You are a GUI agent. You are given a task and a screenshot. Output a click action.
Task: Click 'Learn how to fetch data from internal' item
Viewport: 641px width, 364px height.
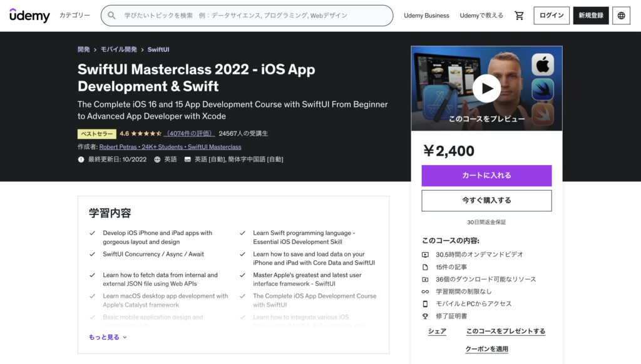click(x=160, y=280)
